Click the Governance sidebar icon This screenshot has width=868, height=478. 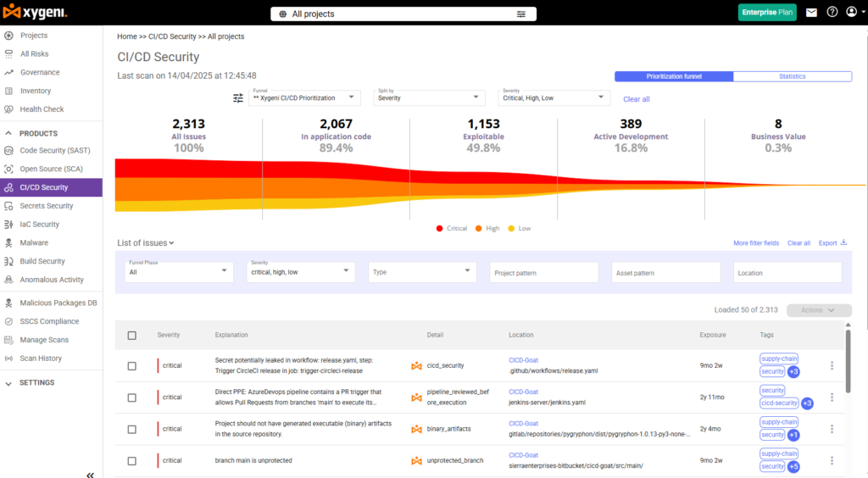tap(8, 73)
